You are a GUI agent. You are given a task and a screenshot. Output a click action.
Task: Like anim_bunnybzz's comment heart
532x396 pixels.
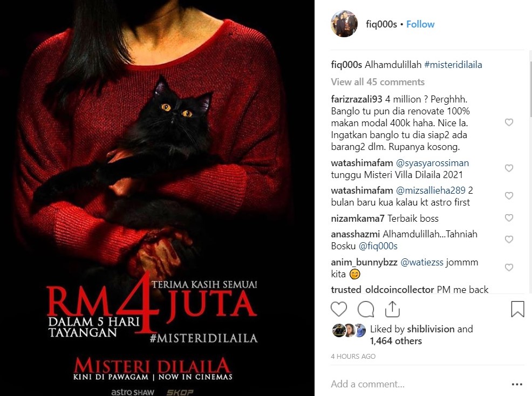coord(509,268)
